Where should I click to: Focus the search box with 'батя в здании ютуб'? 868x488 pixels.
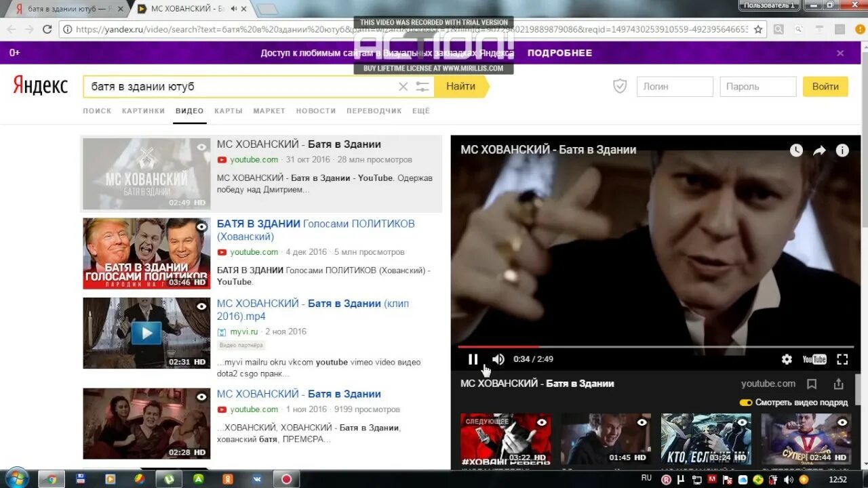241,87
